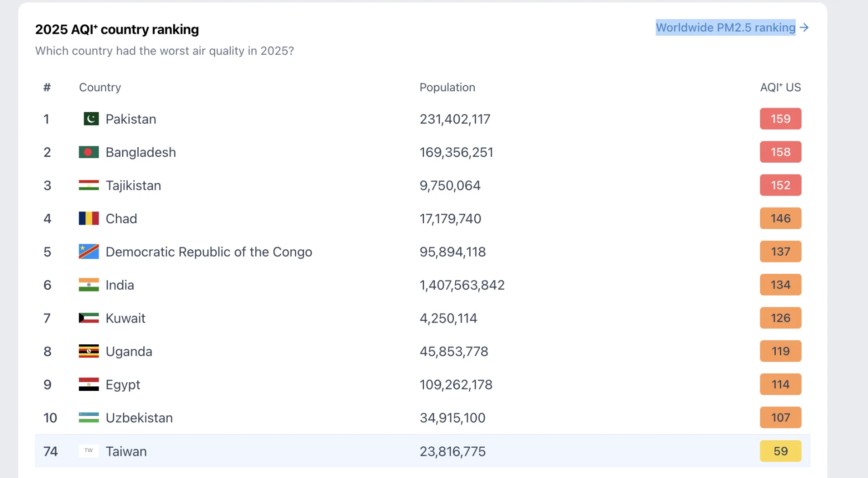Screen dimensions: 868x478
Task: Click the Democratic Republic of the Congo flag
Action: [x=89, y=252]
